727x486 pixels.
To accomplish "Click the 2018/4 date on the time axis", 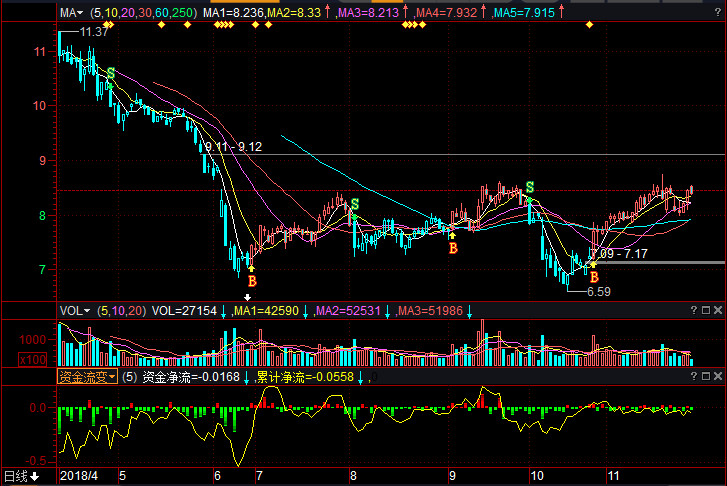I will 78,475.
